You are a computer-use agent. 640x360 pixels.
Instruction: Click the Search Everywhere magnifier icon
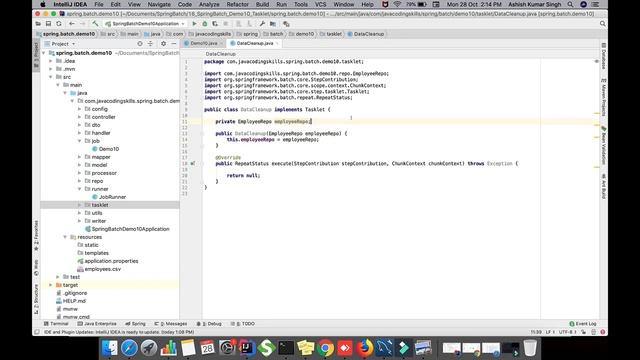602,24
